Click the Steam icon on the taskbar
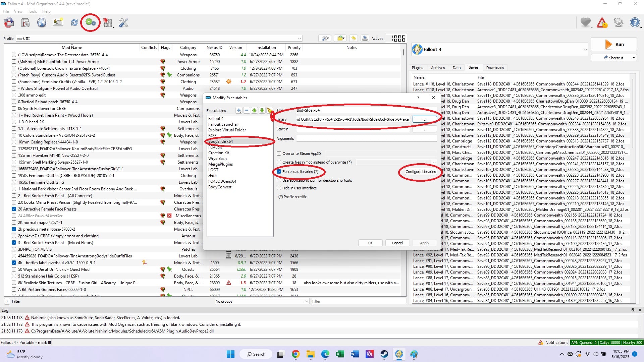The image size is (644, 362). (x=384, y=354)
